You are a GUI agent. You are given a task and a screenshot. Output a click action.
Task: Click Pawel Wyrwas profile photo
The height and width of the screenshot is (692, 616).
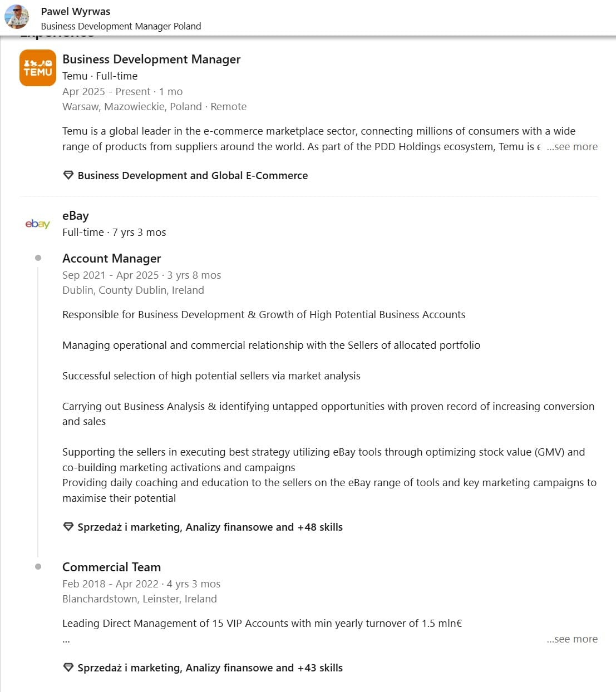click(17, 17)
